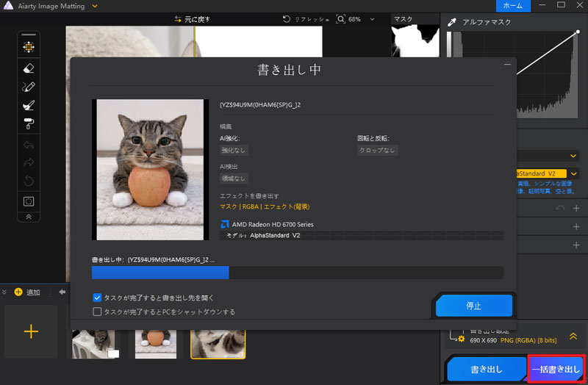This screenshot has width=588, height=385.
Task: Click the リフレッシュ refresh button
Action: (x=306, y=19)
